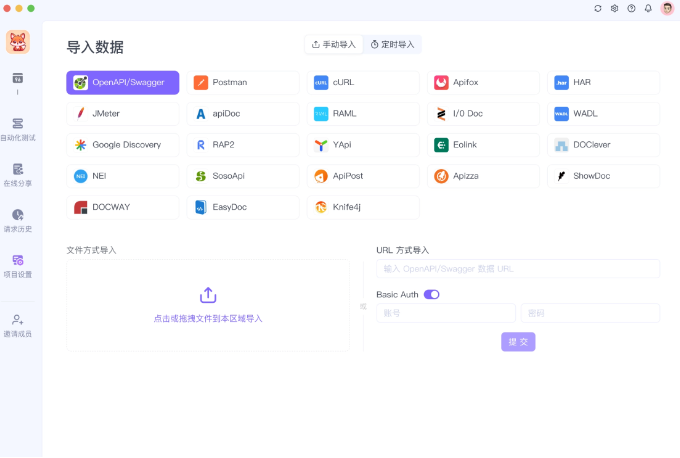Choose the Postman import option
Image resolution: width=680 pixels, height=458 pixels.
point(243,82)
